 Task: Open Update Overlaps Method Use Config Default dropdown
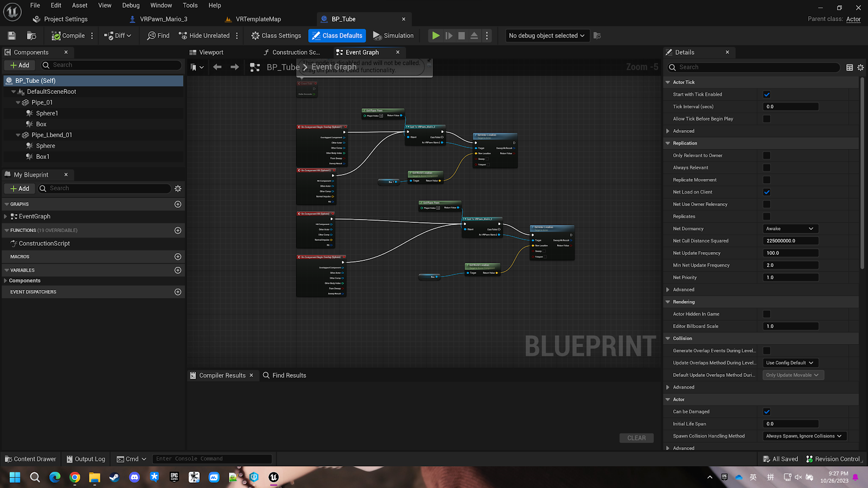[x=790, y=363]
